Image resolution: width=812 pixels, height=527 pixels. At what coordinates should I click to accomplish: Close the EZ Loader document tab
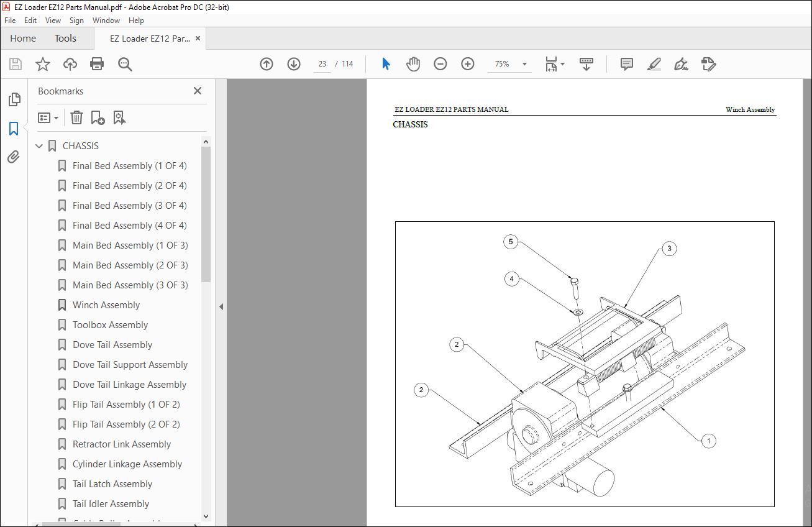198,39
